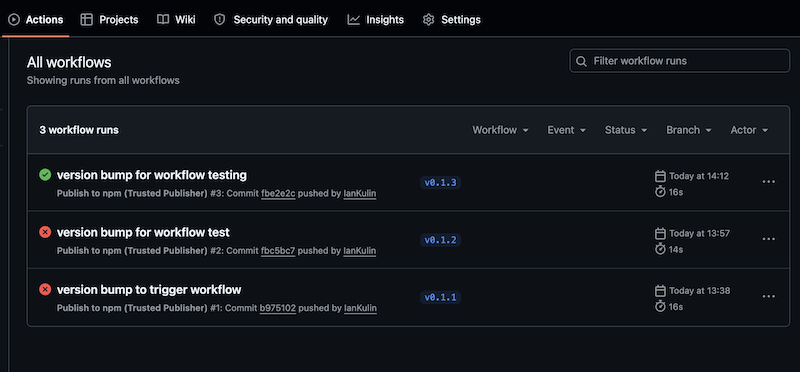The image size is (800, 372).
Task: Click the v0.1.1 tag label
Action: click(440, 297)
